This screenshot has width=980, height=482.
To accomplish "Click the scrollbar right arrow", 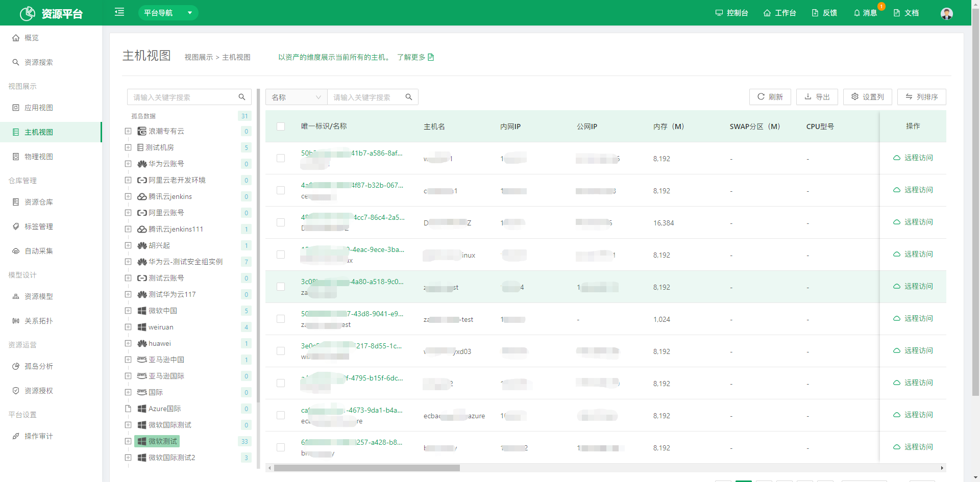I will pos(942,468).
